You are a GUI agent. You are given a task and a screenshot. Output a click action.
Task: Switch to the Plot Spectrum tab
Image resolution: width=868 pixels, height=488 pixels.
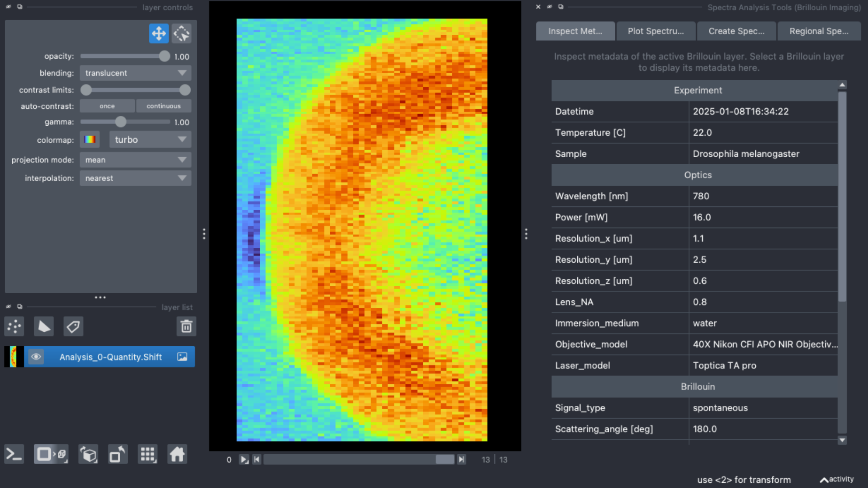656,31
